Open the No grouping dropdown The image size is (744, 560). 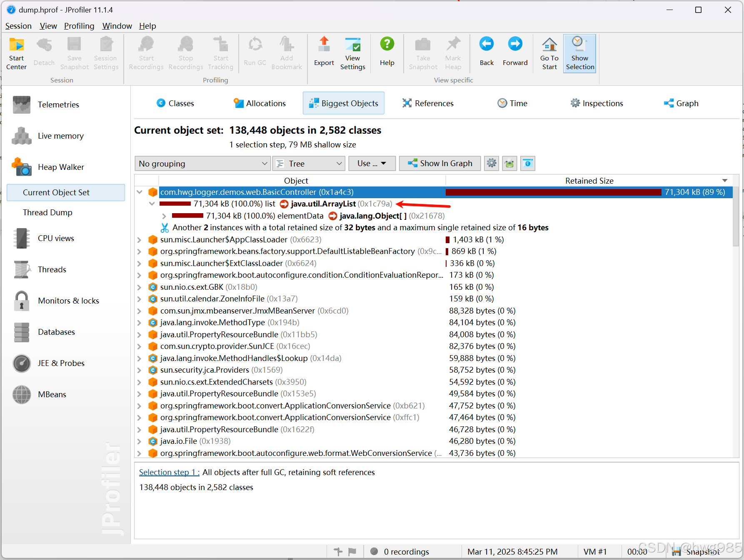coord(203,164)
